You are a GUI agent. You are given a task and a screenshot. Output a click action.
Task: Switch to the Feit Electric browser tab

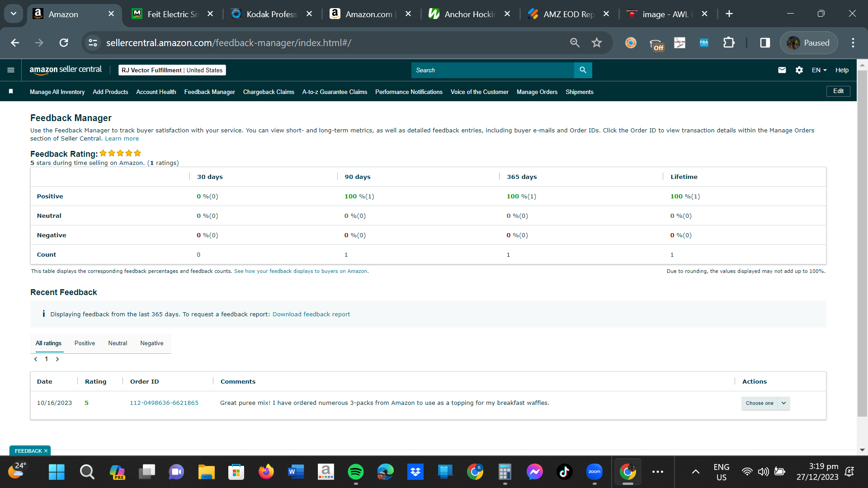point(172,14)
